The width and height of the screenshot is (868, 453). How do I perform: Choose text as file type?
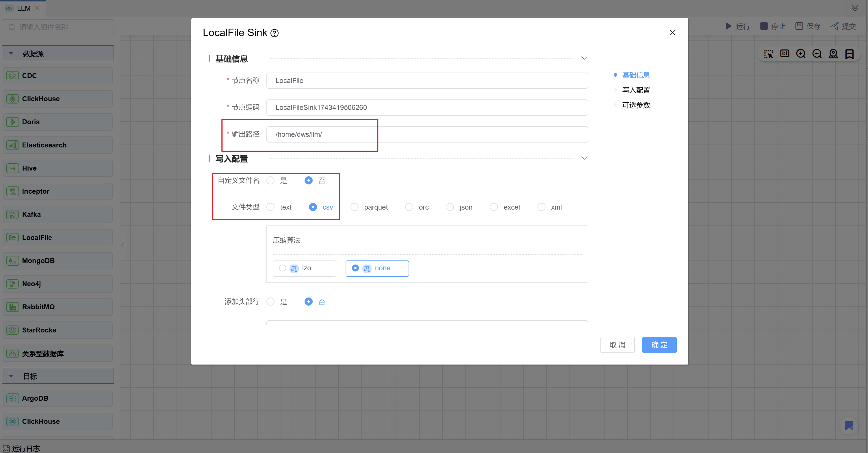[x=270, y=207]
